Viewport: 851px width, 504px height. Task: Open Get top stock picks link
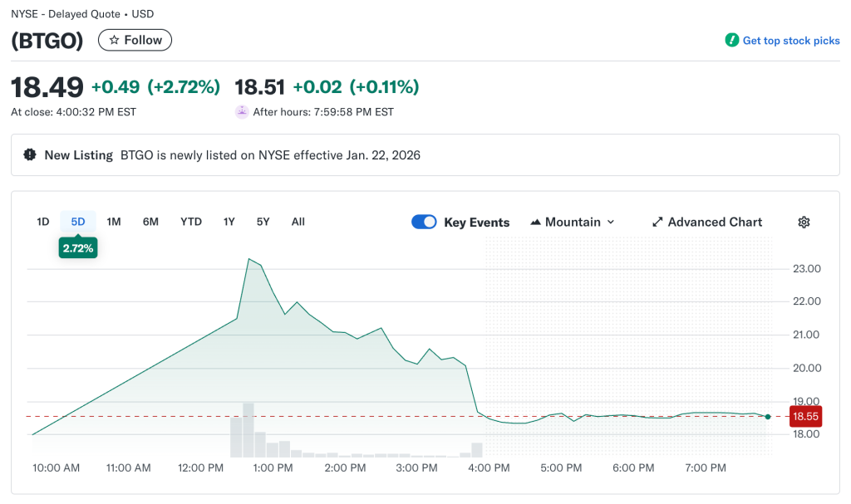tap(790, 41)
